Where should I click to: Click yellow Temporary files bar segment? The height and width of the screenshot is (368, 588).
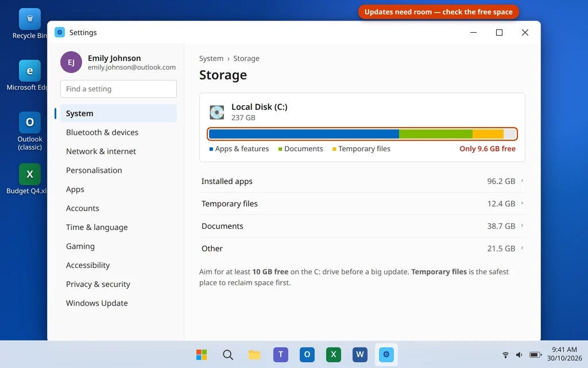coord(488,133)
